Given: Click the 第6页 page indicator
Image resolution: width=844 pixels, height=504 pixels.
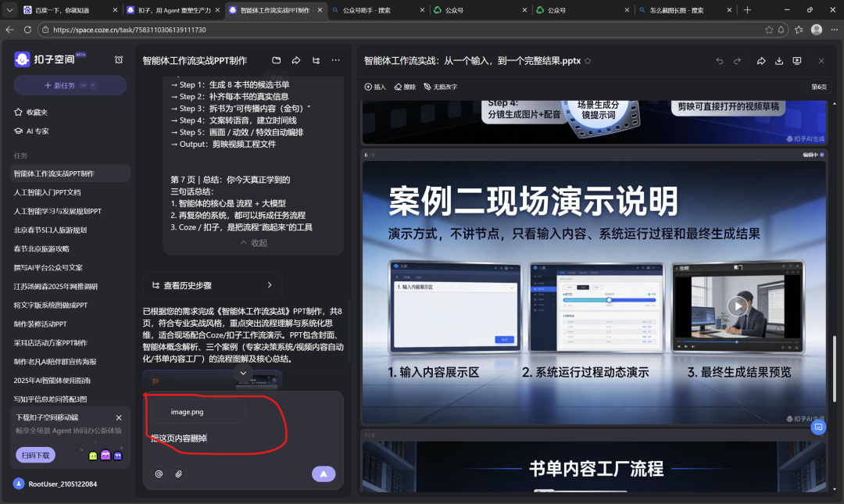Looking at the screenshot, I should coord(819,87).
